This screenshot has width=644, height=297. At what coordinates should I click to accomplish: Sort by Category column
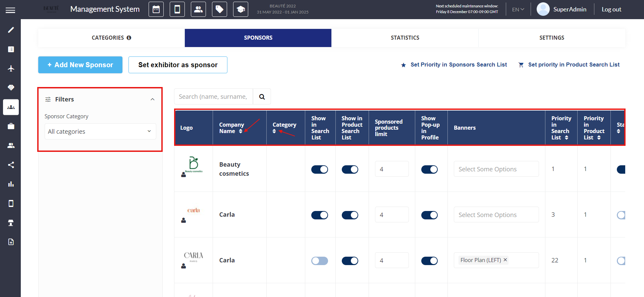(274, 131)
